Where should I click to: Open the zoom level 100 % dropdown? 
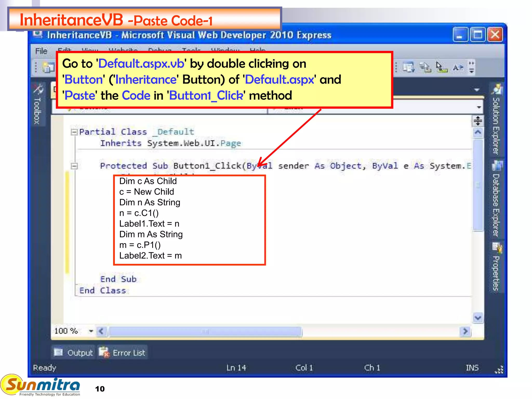(x=91, y=331)
